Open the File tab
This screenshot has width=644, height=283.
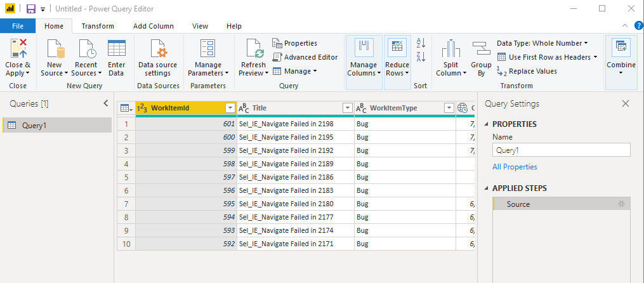pyautogui.click(x=18, y=26)
